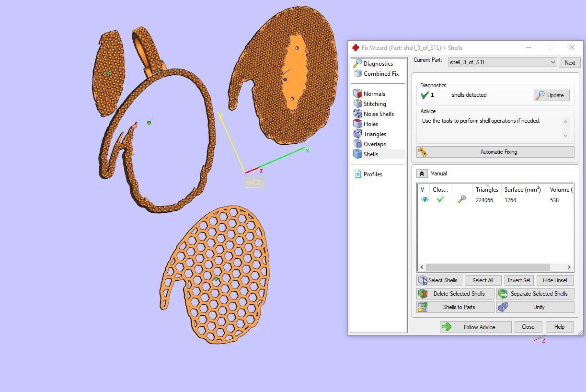This screenshot has width=586, height=392.
Task: Open the Combined Fix page
Action: (381, 74)
